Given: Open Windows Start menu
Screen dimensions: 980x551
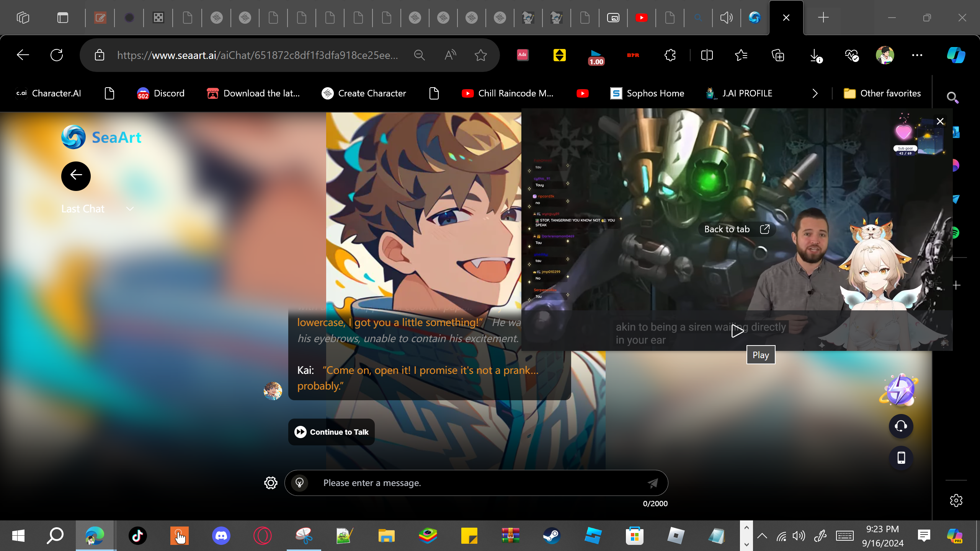Looking at the screenshot, I should click(x=18, y=536).
